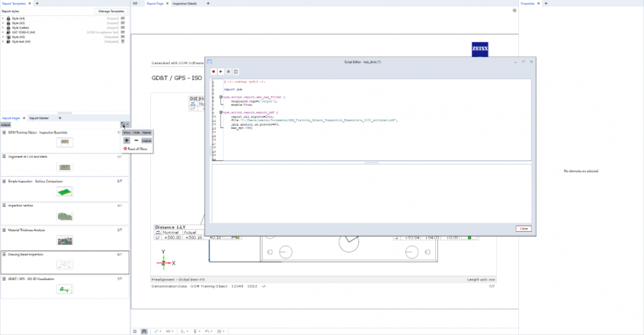Viewport: 644px width, 335px height.
Task: Select the Material Thickness Analysis page thumbnail
Action: click(64, 240)
